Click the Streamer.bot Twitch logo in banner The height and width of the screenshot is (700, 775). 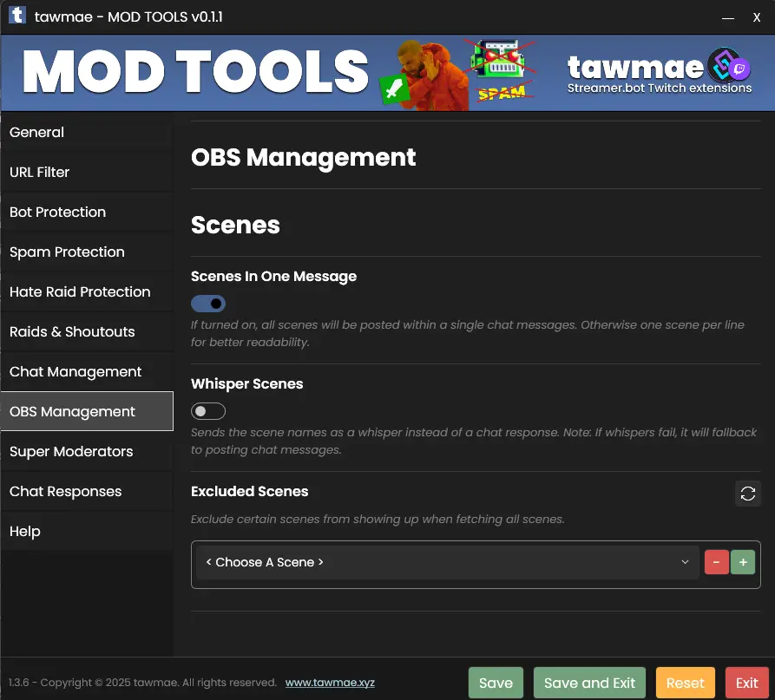728,65
